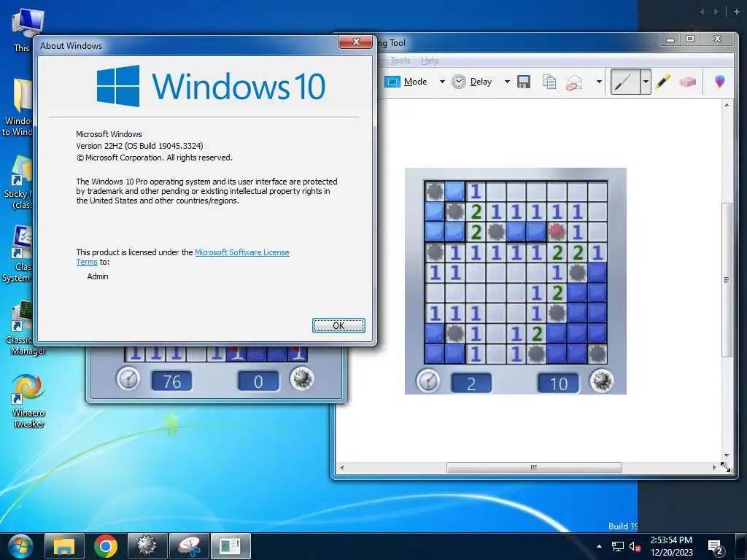Switch to Minesweeper on the taskbar
747x560 pixels.
[147, 546]
